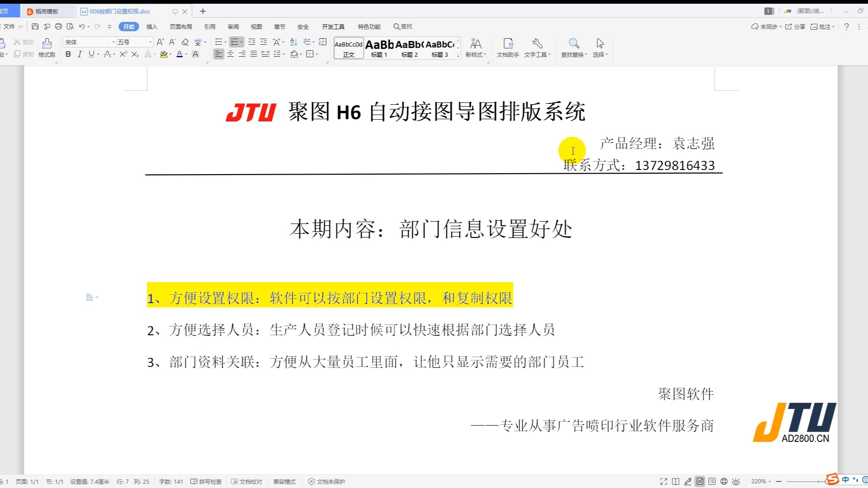Open the Insert (插入) tab
868x488 pixels.
tap(152, 27)
